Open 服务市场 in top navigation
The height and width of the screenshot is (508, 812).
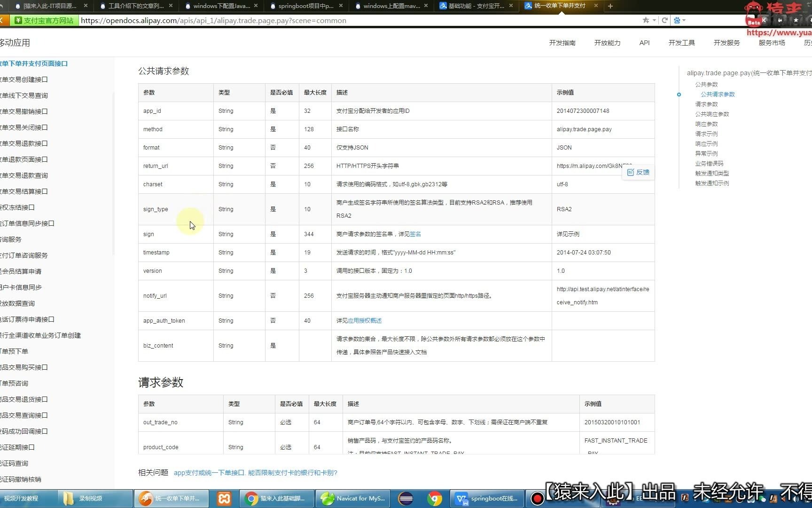coord(772,43)
